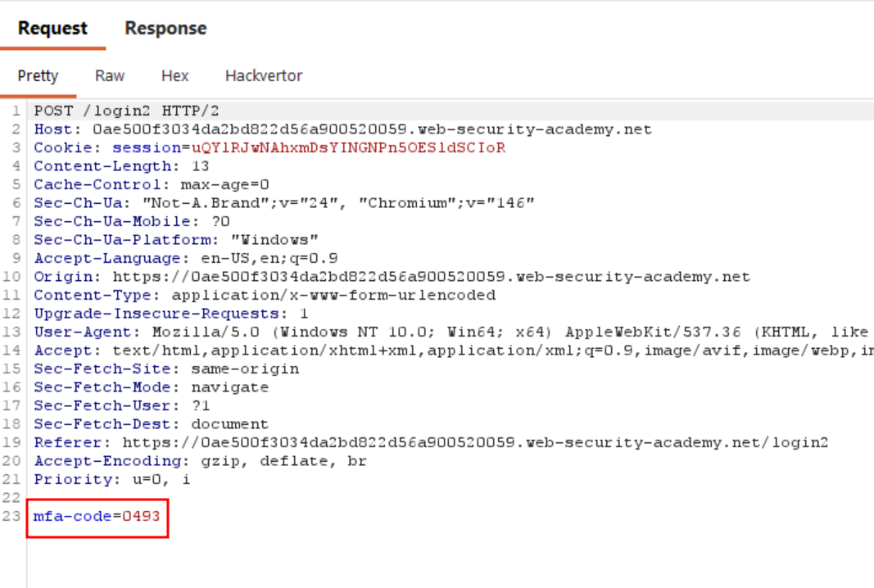
Task: Click the mfa-code parameter name
Action: pos(72,516)
